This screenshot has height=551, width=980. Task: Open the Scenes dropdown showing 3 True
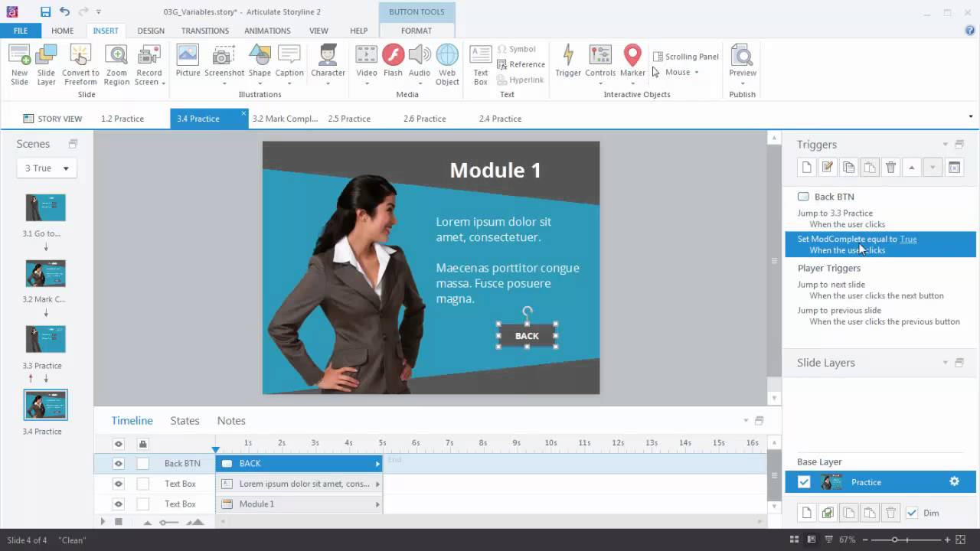pos(46,168)
